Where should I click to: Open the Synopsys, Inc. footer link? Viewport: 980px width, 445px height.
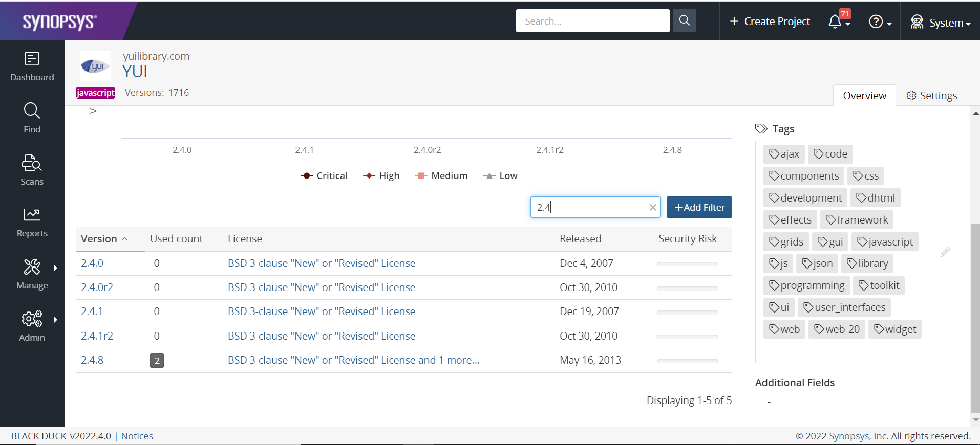coord(858,436)
